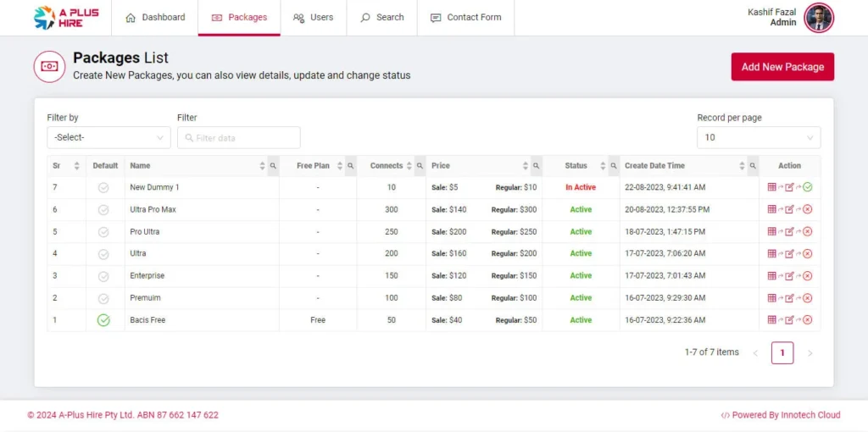The image size is (868, 432).
Task: Click the Add New Package button
Action: [x=782, y=67]
